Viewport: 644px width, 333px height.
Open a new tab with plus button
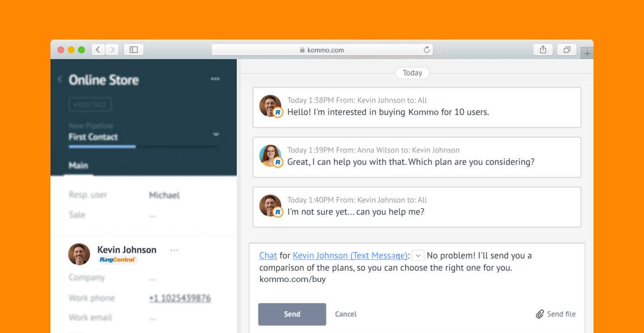(587, 54)
